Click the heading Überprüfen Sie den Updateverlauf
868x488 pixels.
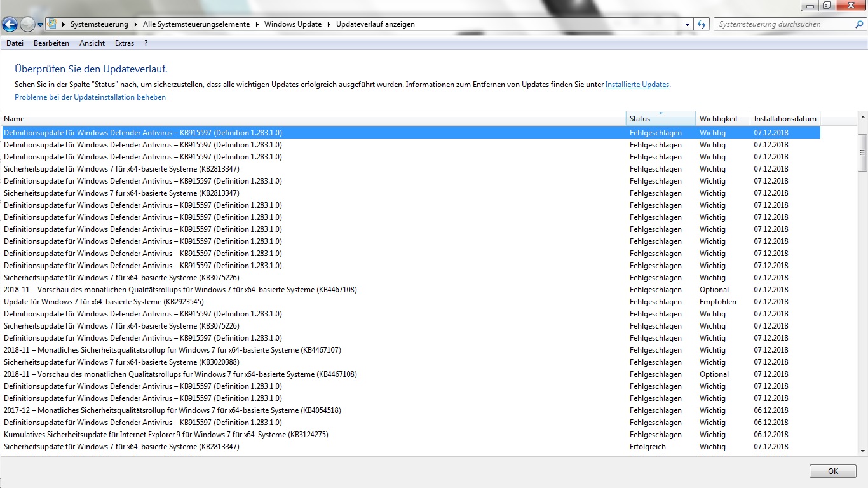91,69
